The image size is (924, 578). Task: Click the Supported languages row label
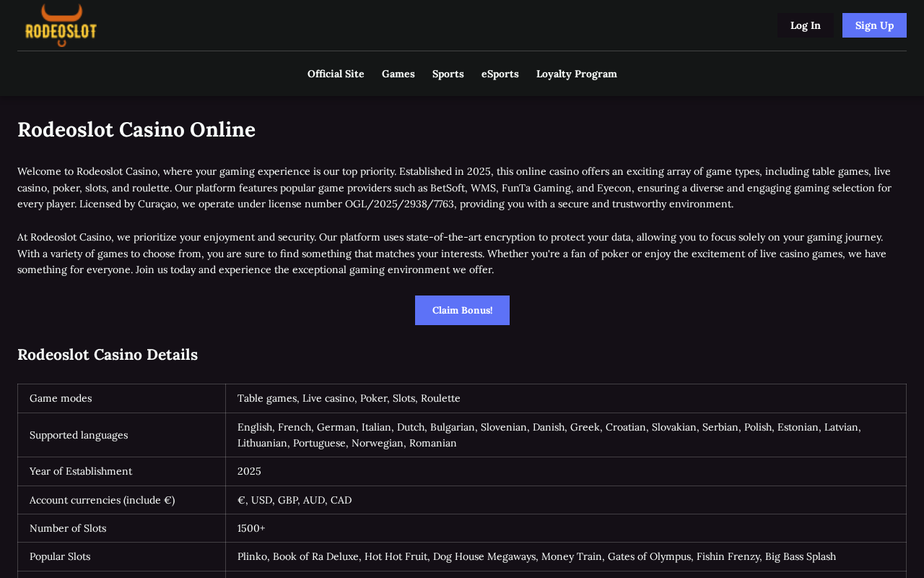click(121, 435)
